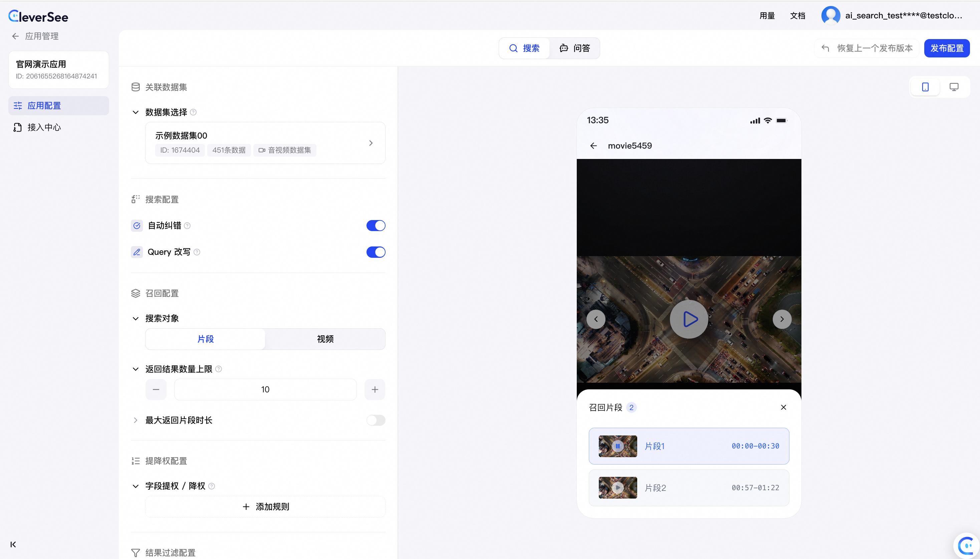This screenshot has height=559, width=980.
Task: Click the CleverSee logo
Action: point(38,16)
